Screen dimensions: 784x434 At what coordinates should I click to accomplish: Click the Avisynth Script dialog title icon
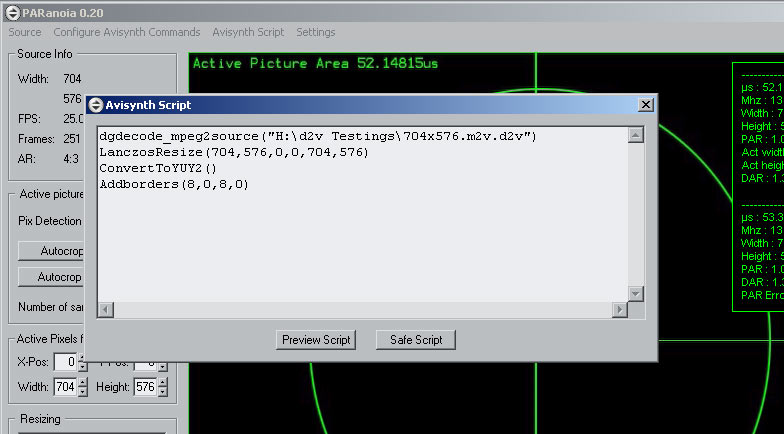(x=95, y=105)
